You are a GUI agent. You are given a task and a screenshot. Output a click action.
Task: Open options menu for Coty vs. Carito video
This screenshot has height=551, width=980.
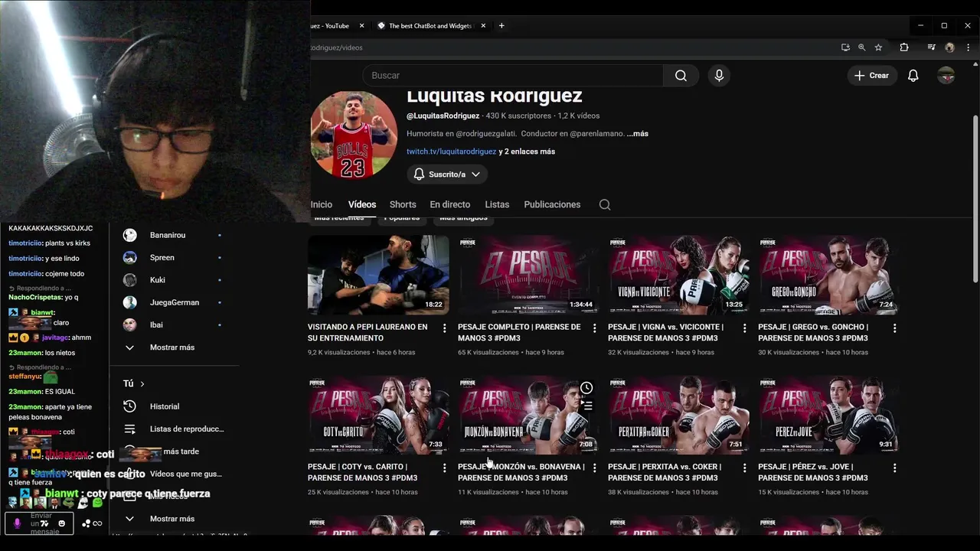pos(444,468)
